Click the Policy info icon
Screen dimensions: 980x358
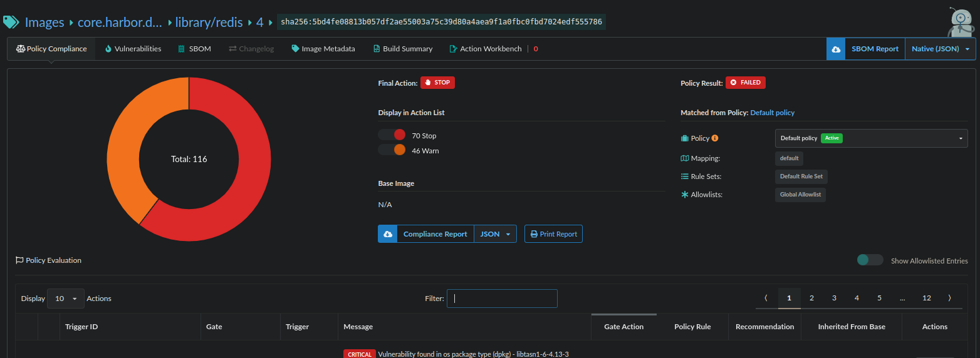715,138
